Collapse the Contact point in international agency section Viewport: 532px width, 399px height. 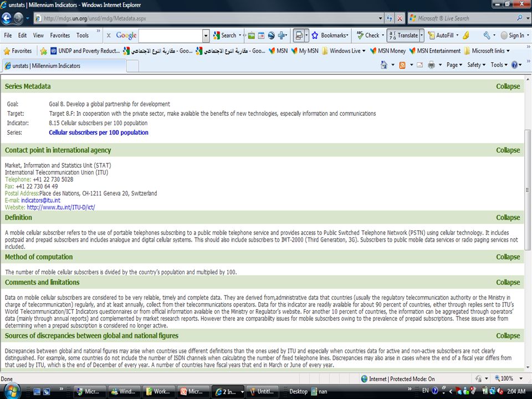(508, 150)
